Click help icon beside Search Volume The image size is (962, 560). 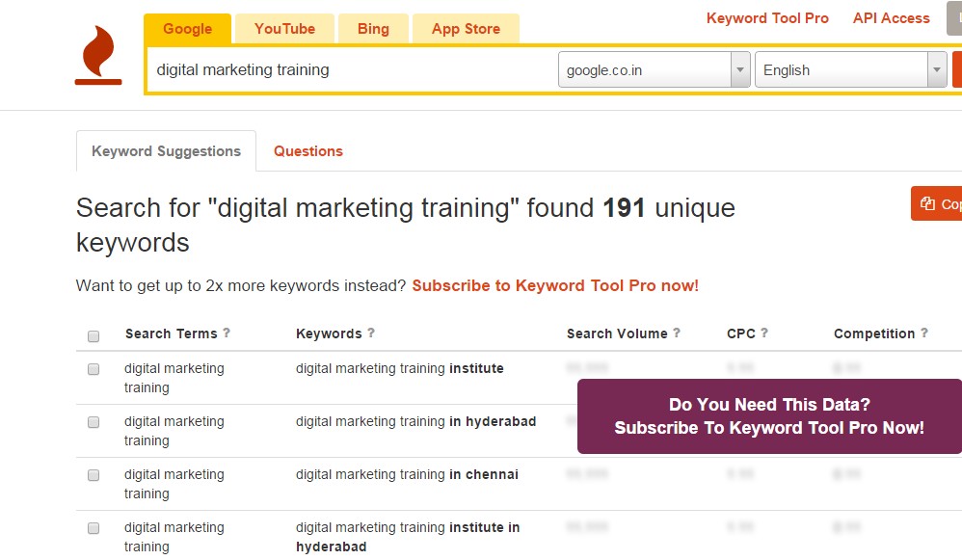(677, 333)
